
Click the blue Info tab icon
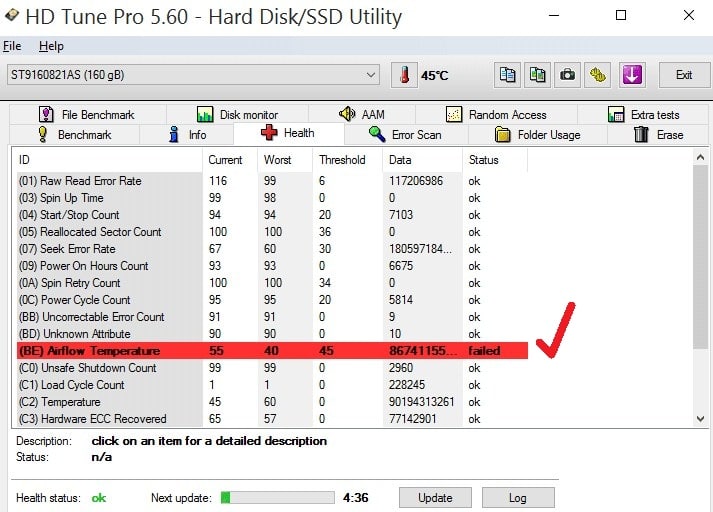pyautogui.click(x=174, y=135)
